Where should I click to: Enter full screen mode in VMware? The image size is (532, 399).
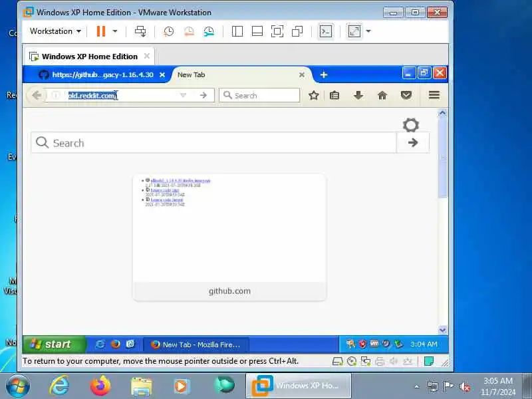(277, 31)
